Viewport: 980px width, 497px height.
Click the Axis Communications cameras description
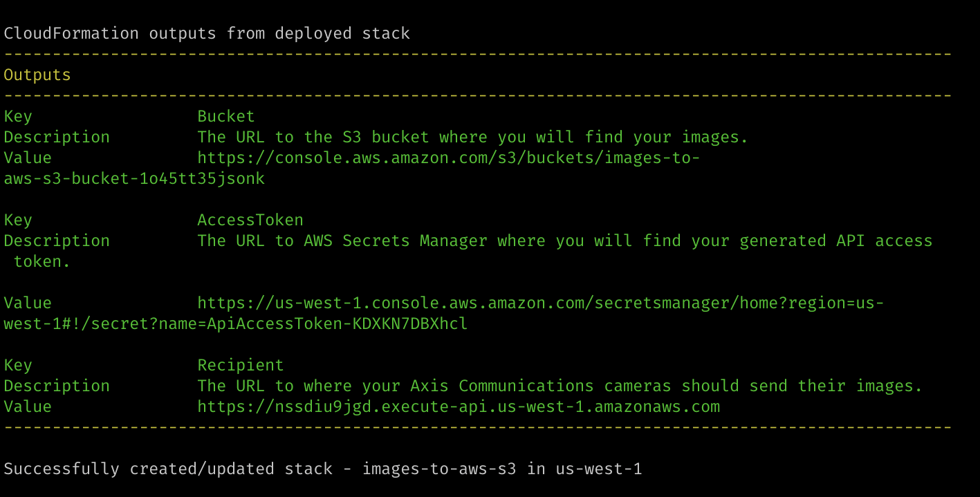coord(560,386)
